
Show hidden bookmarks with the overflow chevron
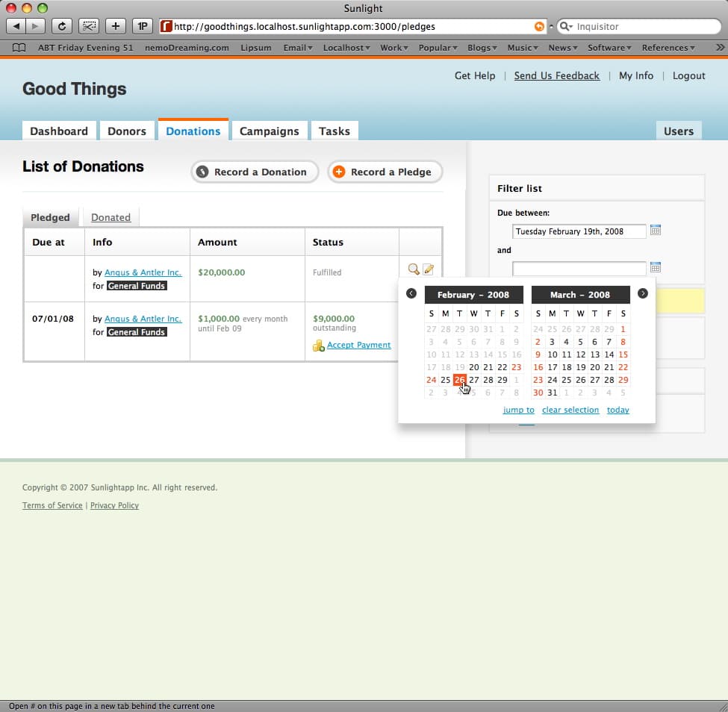[719, 48]
